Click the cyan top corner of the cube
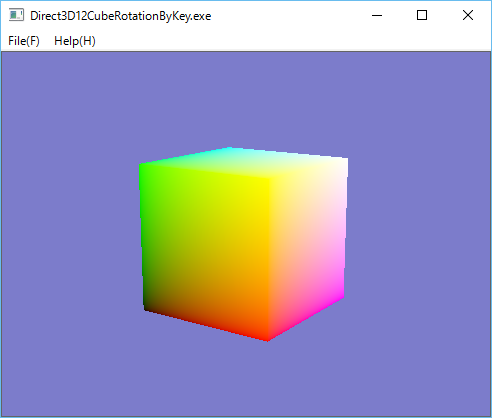The height and width of the screenshot is (418, 492). (x=229, y=149)
